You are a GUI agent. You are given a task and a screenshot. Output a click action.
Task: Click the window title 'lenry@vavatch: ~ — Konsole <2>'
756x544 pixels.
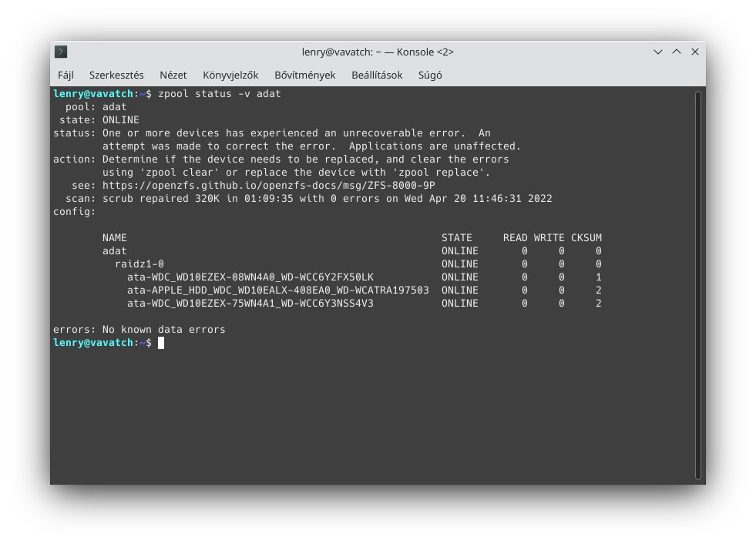(378, 52)
